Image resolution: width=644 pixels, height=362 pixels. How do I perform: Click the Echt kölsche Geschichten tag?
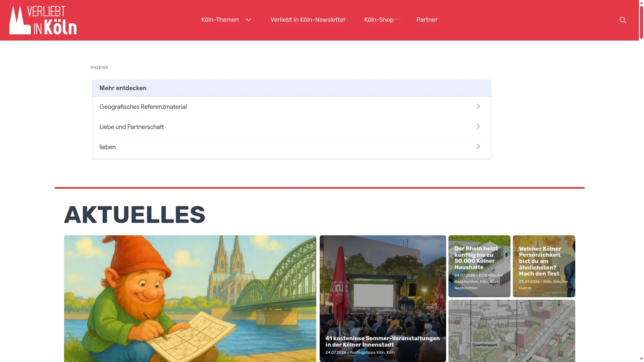(478, 278)
